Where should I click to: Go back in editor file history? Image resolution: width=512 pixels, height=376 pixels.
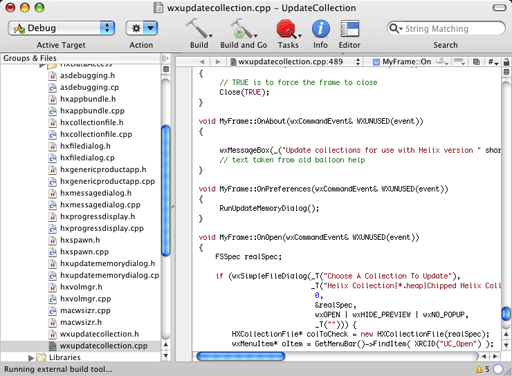pyautogui.click(x=202, y=62)
